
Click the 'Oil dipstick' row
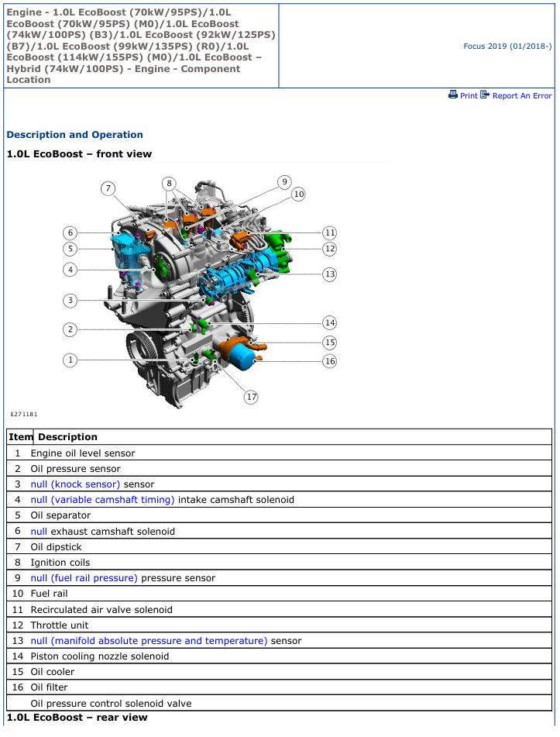tap(279, 546)
